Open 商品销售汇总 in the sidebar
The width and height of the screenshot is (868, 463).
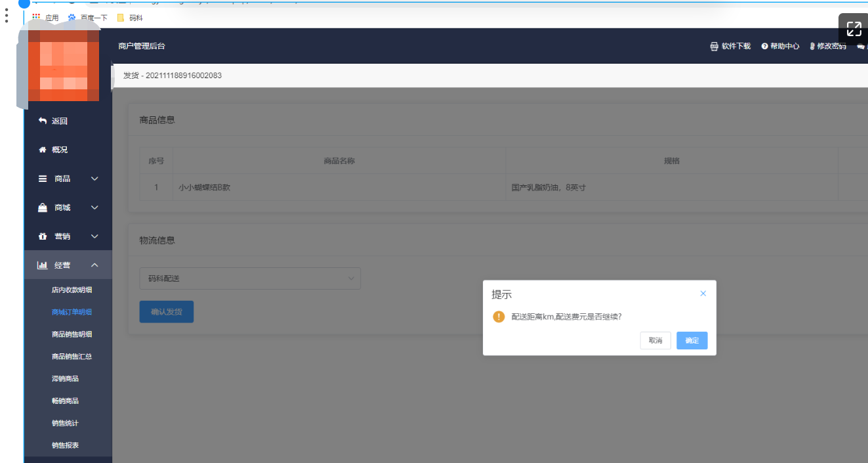[x=72, y=357]
